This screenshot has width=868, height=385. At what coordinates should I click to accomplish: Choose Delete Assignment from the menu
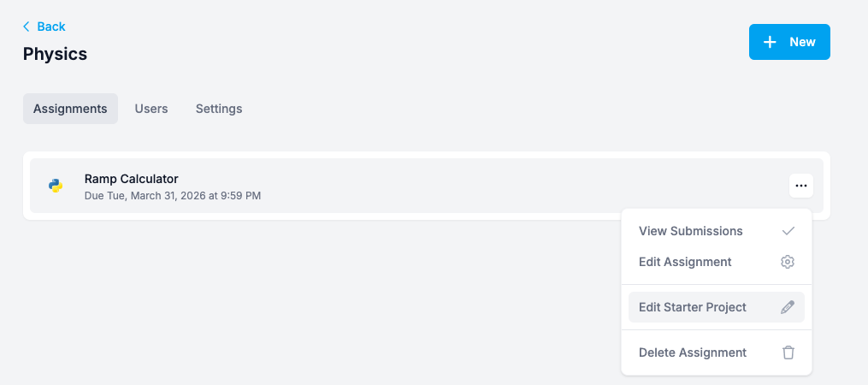pos(693,352)
